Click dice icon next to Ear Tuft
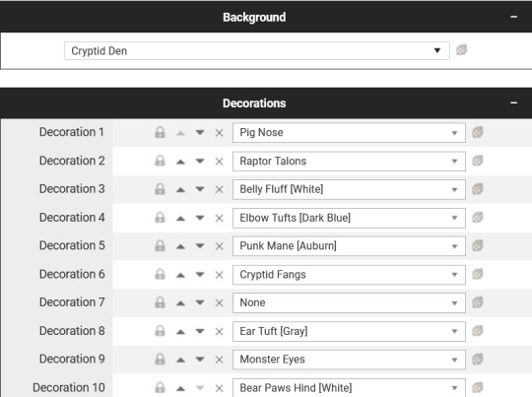Image resolution: width=532 pixels, height=397 pixels. tap(478, 331)
